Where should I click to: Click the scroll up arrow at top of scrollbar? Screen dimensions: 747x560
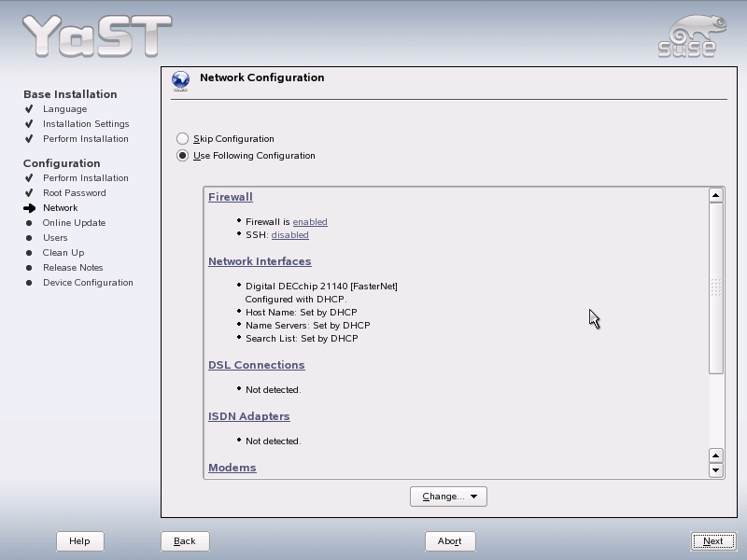[716, 195]
